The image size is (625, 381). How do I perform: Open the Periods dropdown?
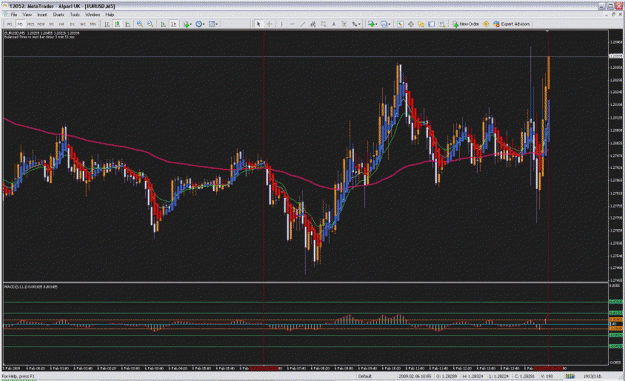click(x=200, y=24)
